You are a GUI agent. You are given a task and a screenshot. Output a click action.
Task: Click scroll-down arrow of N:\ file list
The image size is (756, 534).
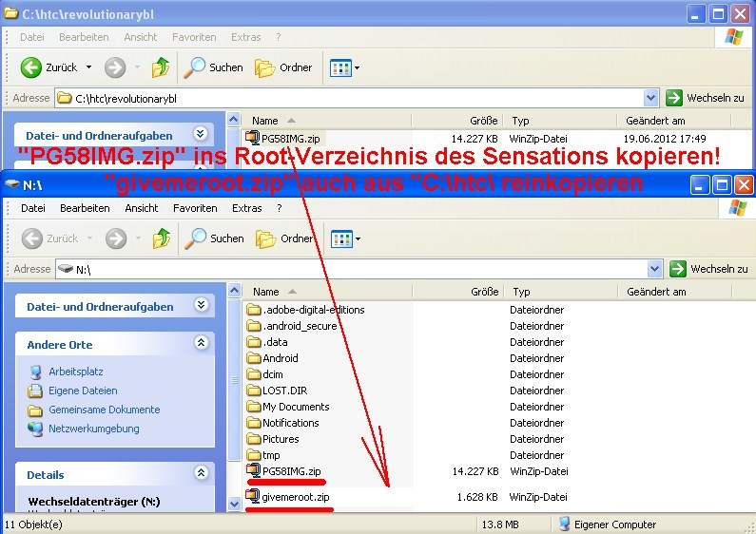click(x=235, y=505)
